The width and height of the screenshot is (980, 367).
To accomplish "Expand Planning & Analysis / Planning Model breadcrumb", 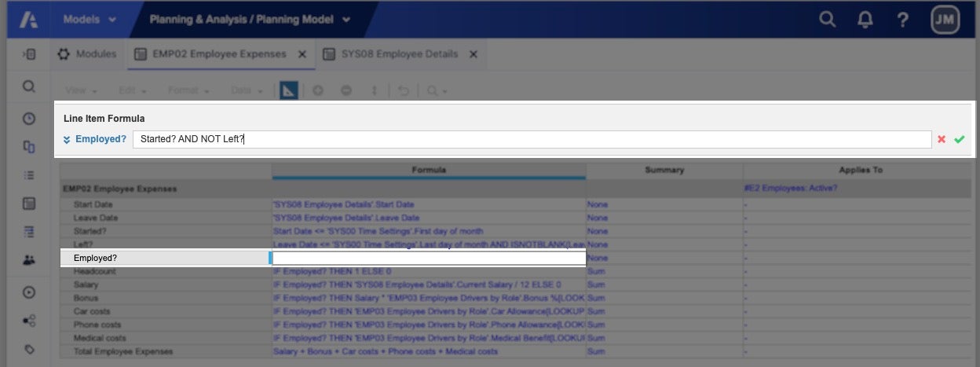I will (x=250, y=19).
